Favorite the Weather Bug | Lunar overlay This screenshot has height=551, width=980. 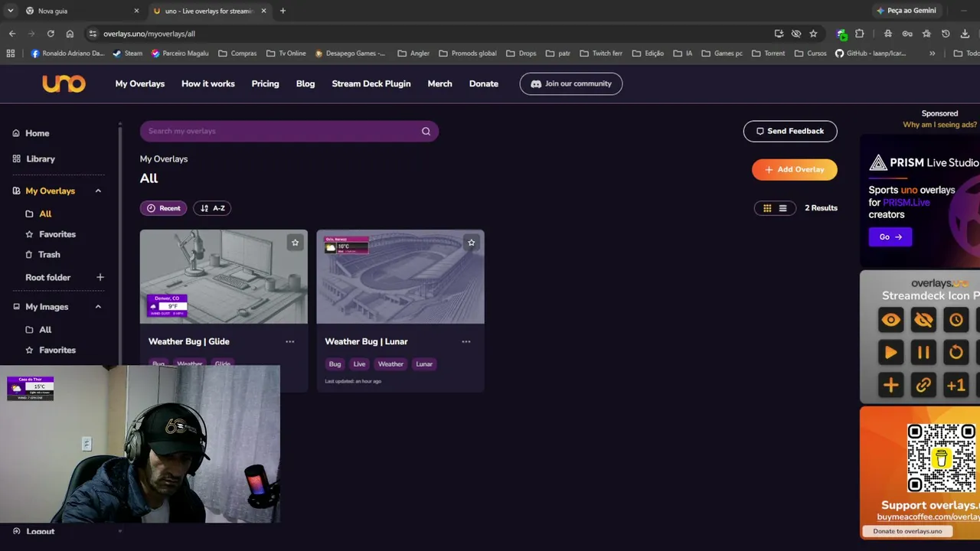coord(471,243)
